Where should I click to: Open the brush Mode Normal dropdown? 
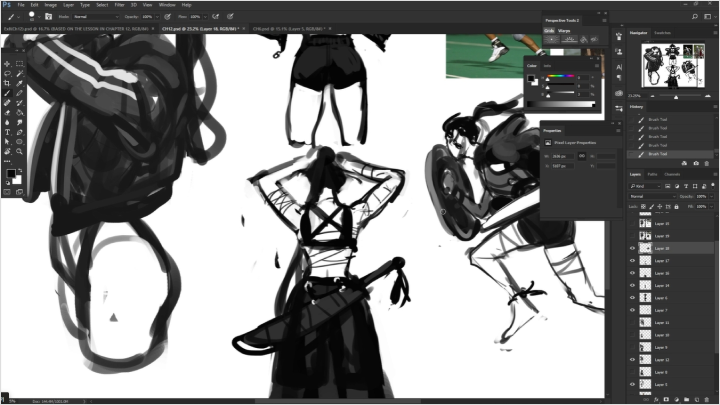96,17
